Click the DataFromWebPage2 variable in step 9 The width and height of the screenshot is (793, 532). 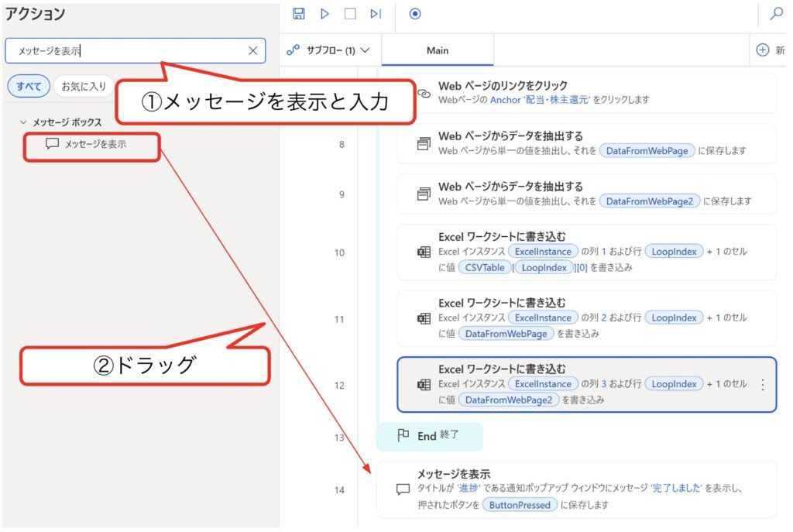pyautogui.click(x=649, y=201)
